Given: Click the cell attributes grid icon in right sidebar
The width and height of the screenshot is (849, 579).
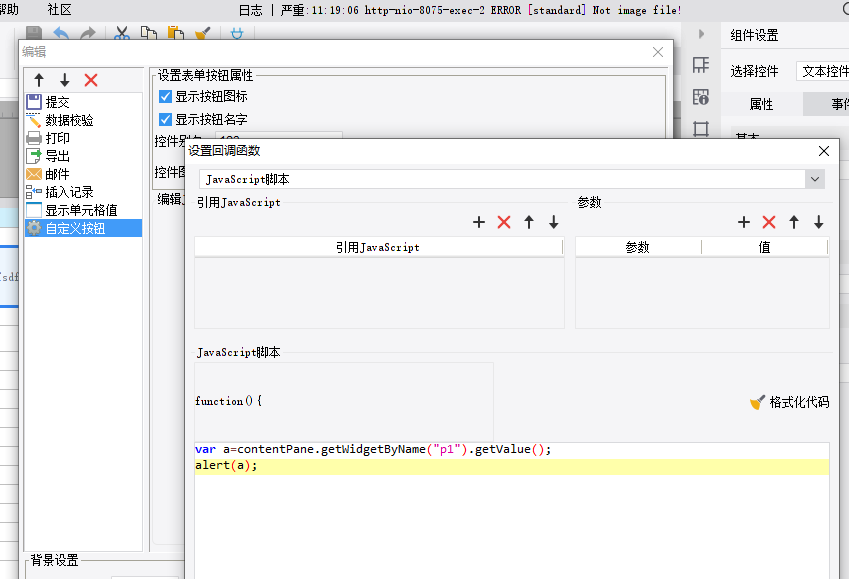Looking at the screenshot, I should (701, 65).
